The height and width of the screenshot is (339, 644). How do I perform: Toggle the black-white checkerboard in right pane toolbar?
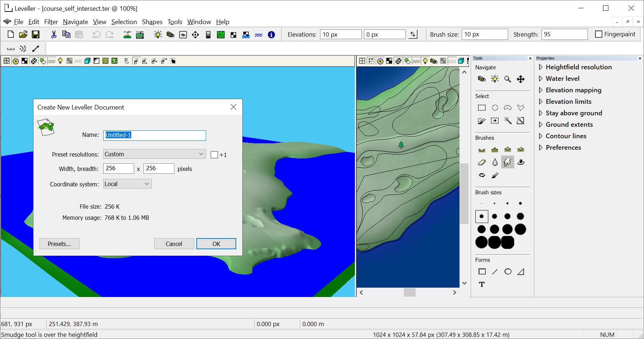point(389,61)
